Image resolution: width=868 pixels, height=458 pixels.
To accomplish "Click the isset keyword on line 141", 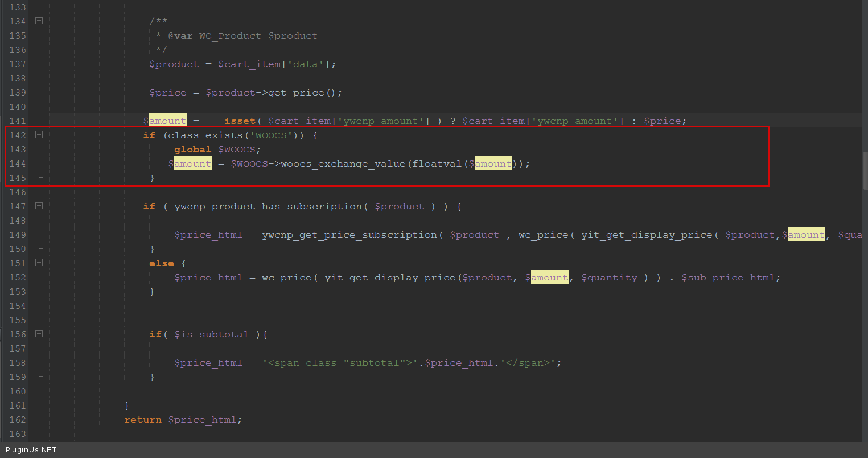I will pos(240,121).
